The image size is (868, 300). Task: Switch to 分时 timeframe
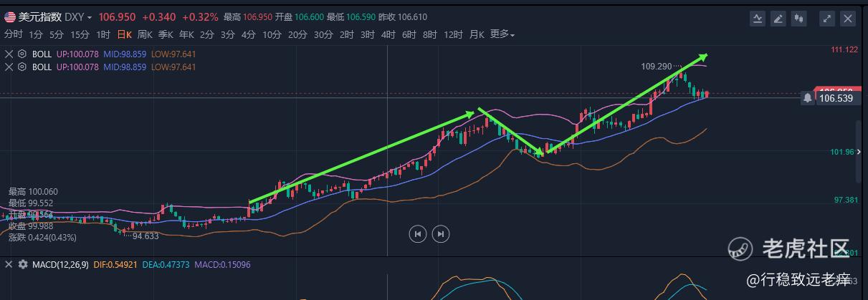[x=14, y=34]
